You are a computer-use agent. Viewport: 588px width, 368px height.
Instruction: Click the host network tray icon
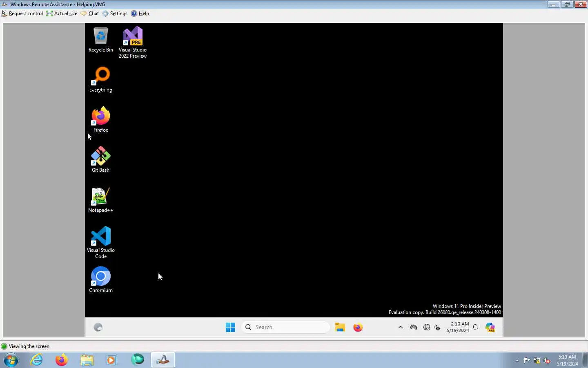click(537, 361)
